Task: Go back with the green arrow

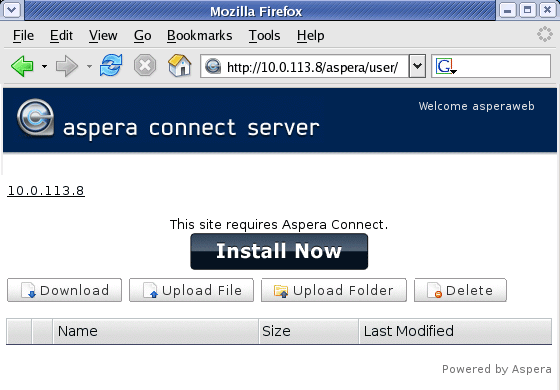Action: tap(22, 66)
